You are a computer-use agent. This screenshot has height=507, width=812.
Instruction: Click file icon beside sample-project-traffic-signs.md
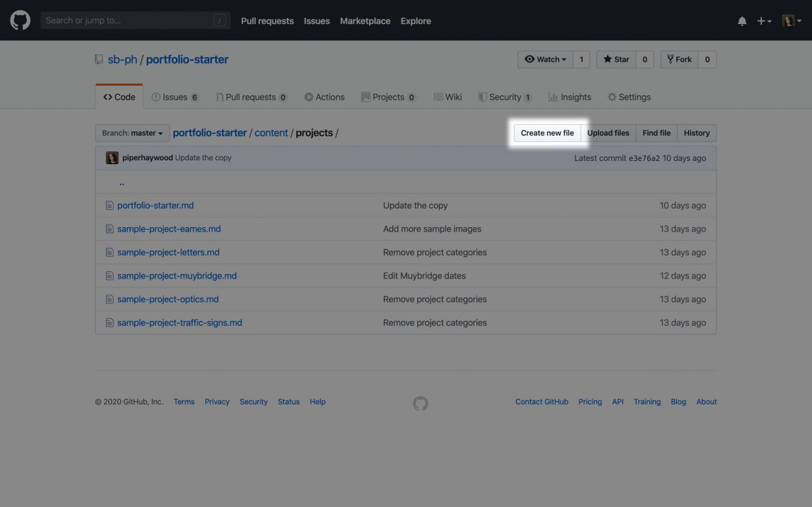(110, 323)
